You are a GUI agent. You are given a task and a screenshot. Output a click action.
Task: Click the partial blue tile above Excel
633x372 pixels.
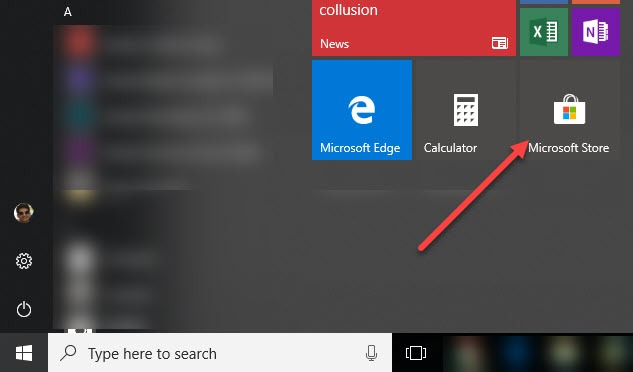544,2
